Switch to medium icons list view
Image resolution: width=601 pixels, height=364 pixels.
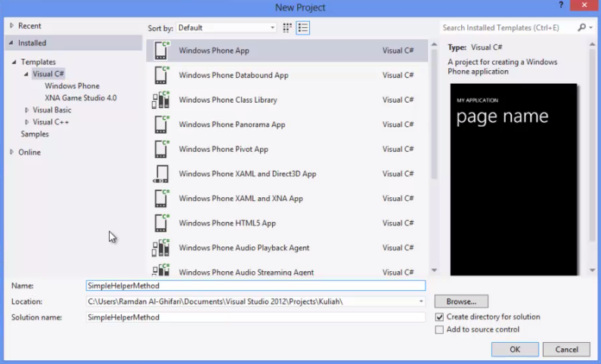303,27
